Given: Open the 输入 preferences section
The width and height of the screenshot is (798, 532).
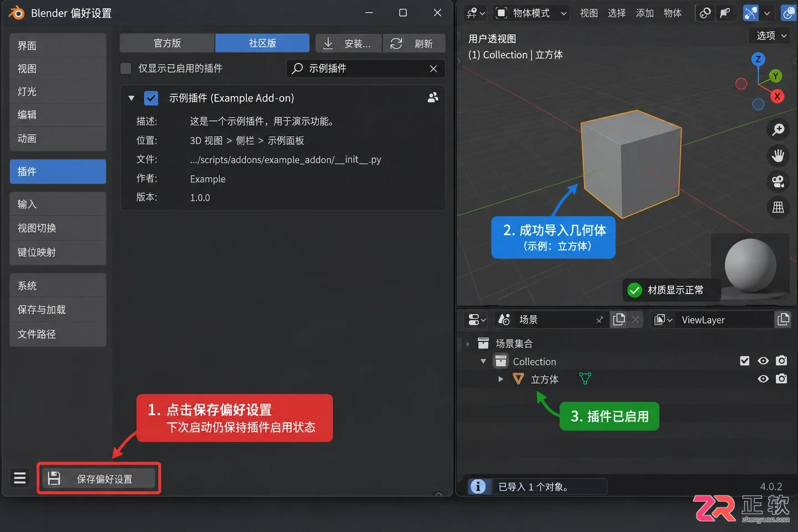Looking at the screenshot, I should click(x=58, y=204).
